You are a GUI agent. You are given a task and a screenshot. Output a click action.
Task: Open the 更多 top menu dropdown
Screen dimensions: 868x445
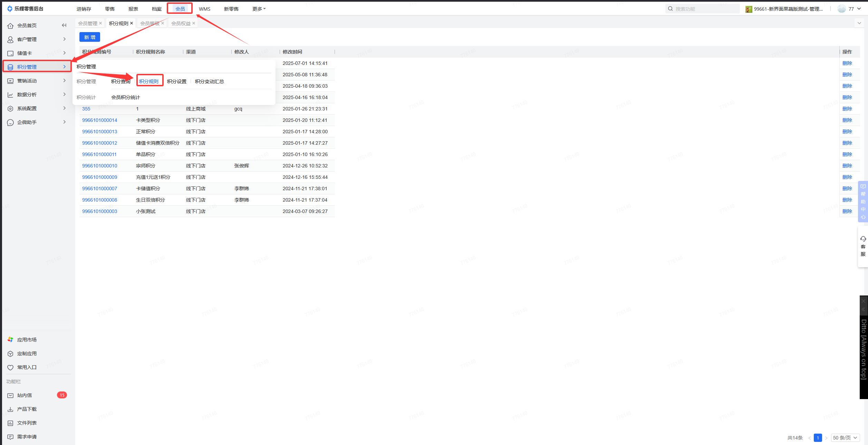pos(259,9)
